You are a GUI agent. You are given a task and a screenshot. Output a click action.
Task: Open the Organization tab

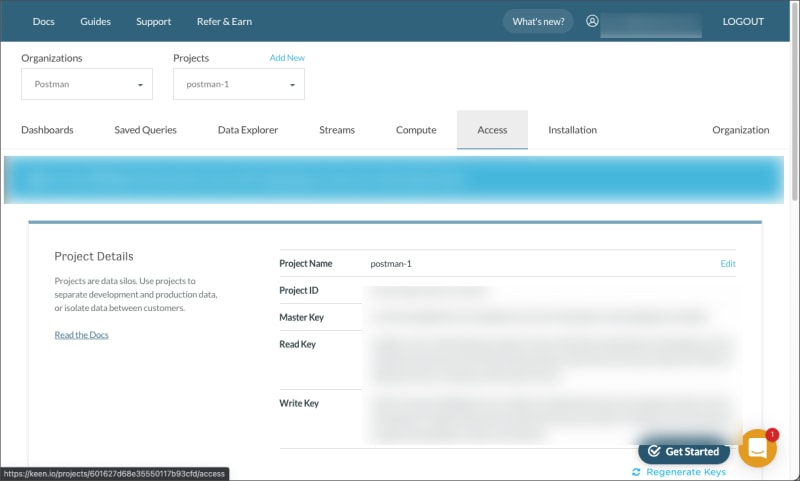pos(740,130)
